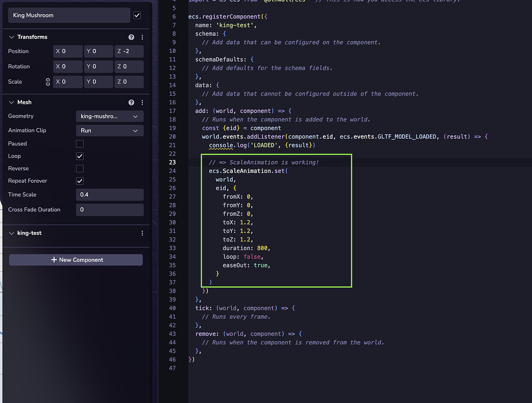Click the Mesh section help icon
532x403 pixels.
coord(131,102)
